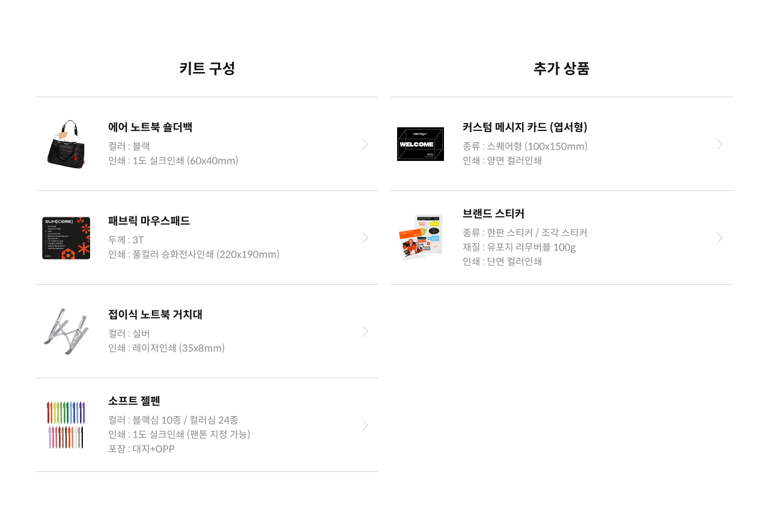Expand chevron for 에어 노트북 숄더백
769x532 pixels.
pyautogui.click(x=365, y=144)
